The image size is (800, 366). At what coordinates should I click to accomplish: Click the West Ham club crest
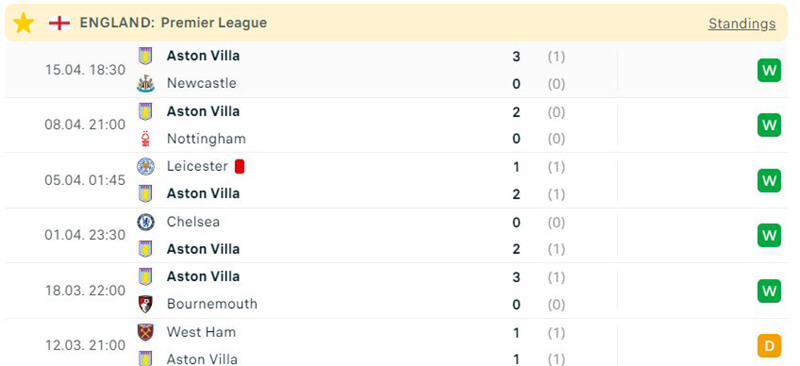pyautogui.click(x=145, y=332)
